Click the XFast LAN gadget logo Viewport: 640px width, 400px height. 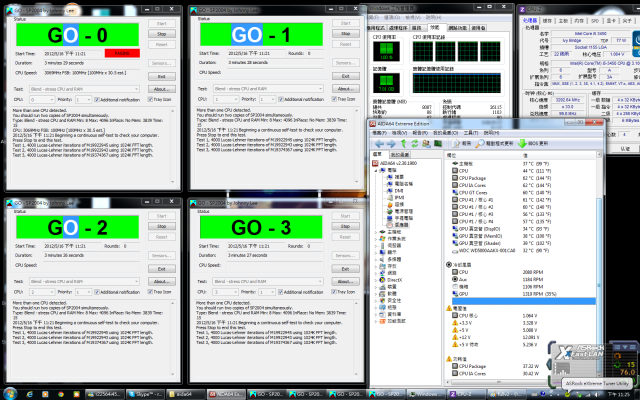[580, 352]
